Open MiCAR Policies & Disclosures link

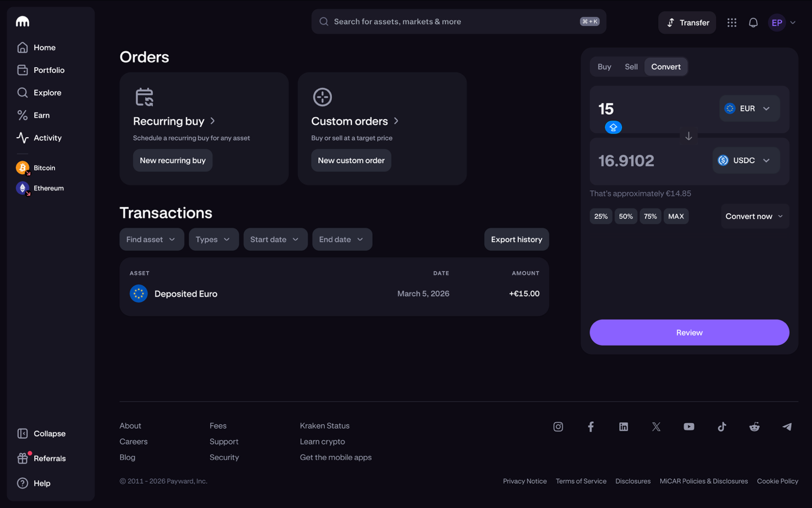click(704, 482)
